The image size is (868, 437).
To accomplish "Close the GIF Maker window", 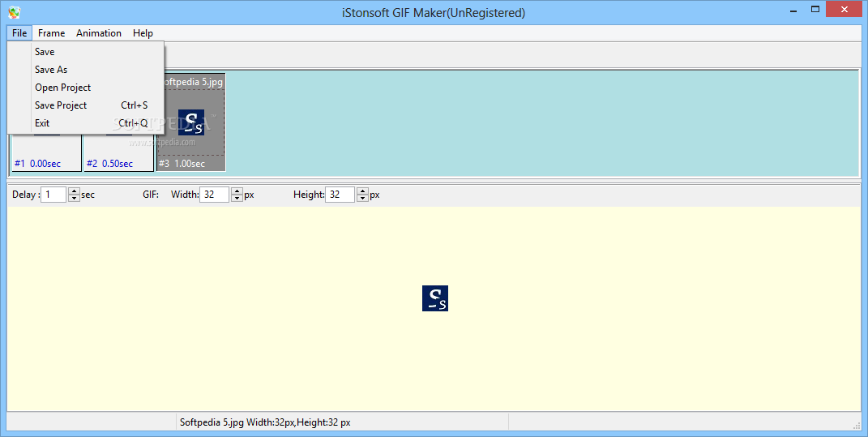I will (x=844, y=10).
